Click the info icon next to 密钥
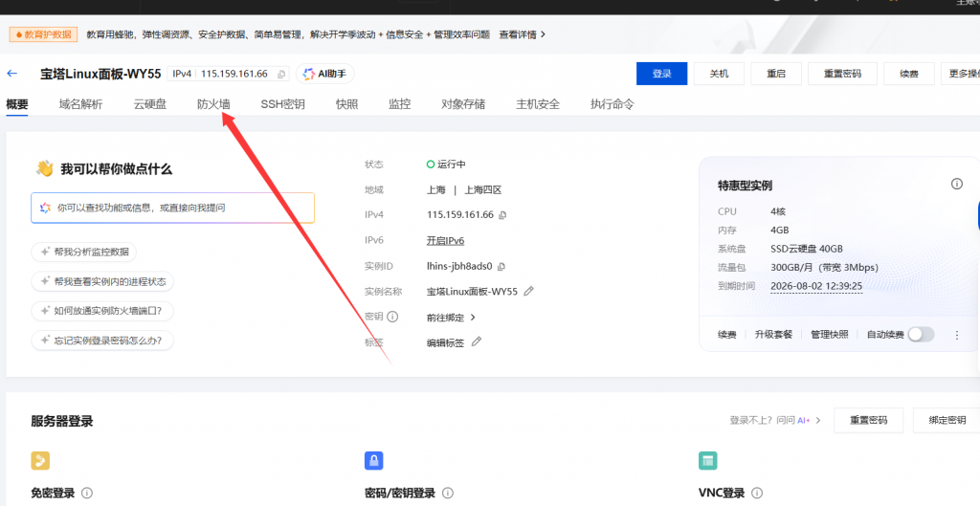 [x=392, y=317]
